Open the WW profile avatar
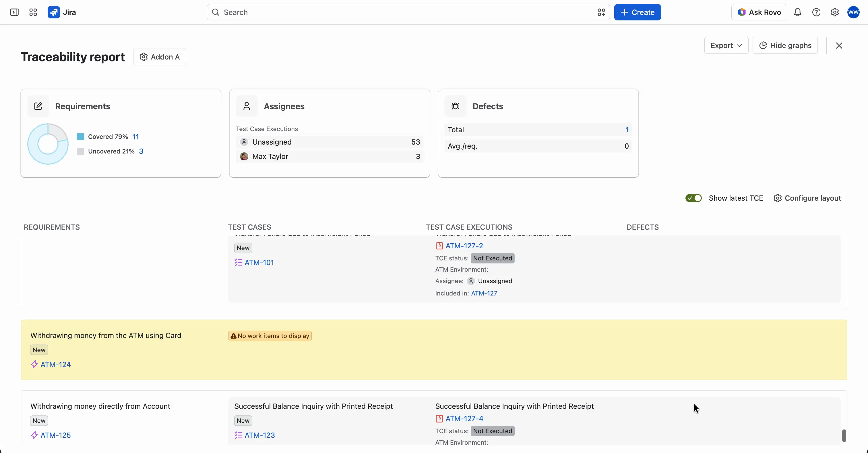 coord(854,12)
